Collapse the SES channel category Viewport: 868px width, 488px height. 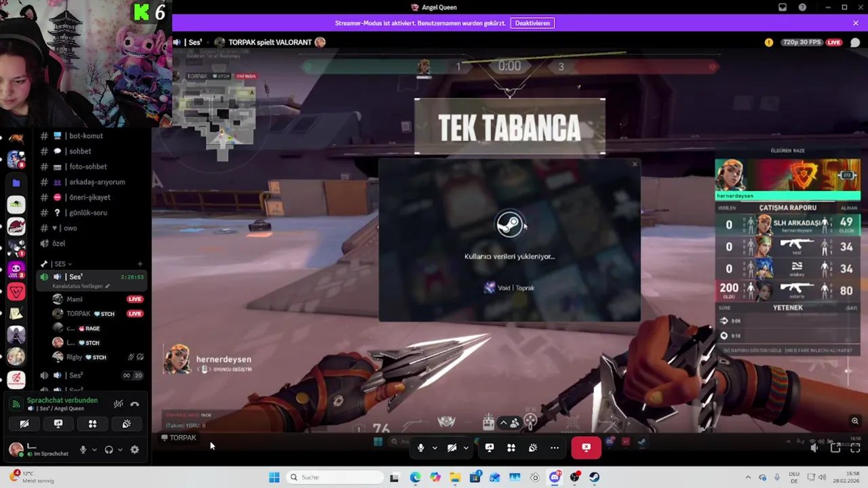(60, 264)
